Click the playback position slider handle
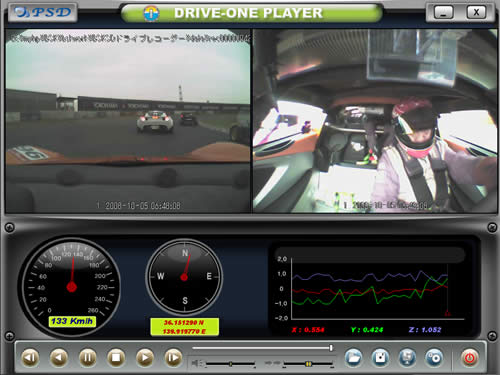The image size is (500, 375). 331,348
